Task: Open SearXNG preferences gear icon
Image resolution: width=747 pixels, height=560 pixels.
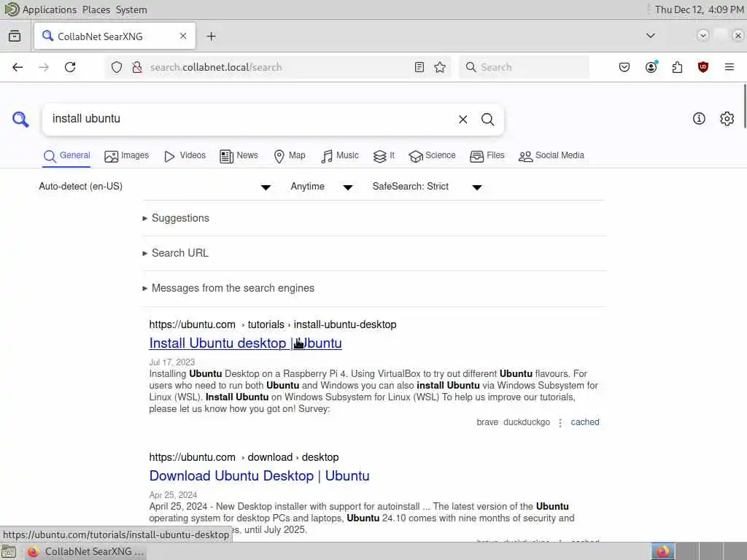Action: click(727, 119)
